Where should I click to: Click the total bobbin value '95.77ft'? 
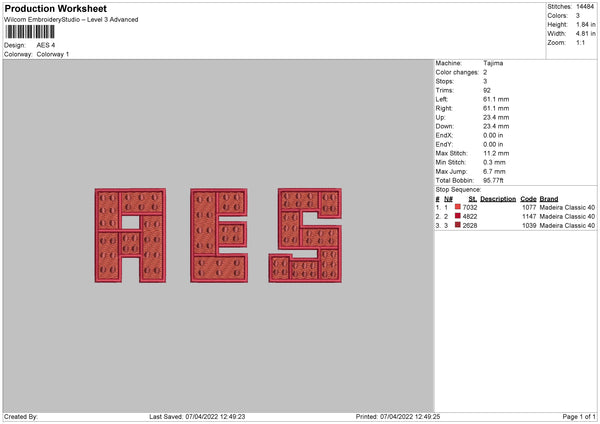click(x=493, y=180)
